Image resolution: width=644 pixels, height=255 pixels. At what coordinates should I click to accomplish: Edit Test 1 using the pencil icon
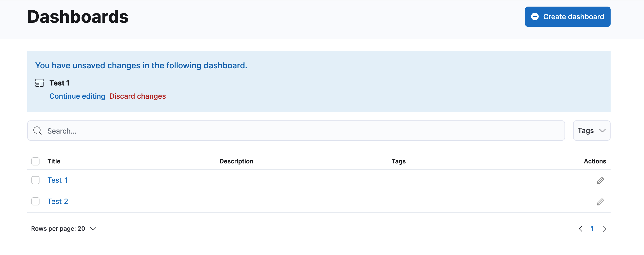(600, 181)
